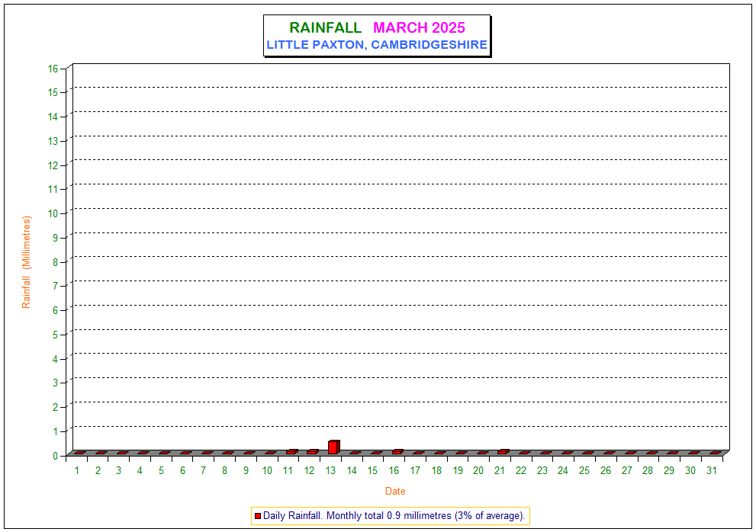Click date label 16 on x-axis
The width and height of the screenshot is (756, 532).
point(394,471)
